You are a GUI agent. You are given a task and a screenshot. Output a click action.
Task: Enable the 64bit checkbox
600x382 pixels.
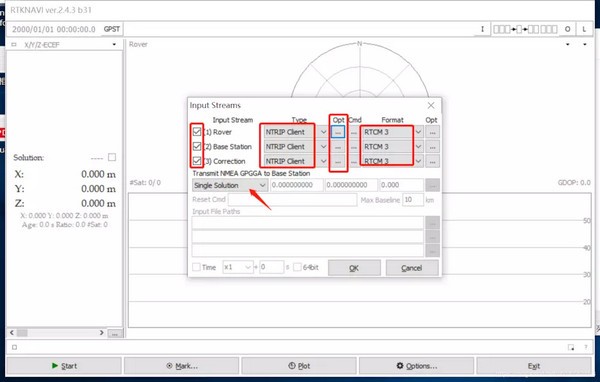pyautogui.click(x=297, y=267)
